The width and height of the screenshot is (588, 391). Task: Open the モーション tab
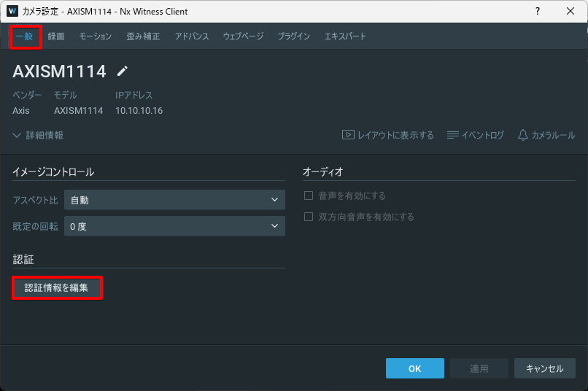96,36
